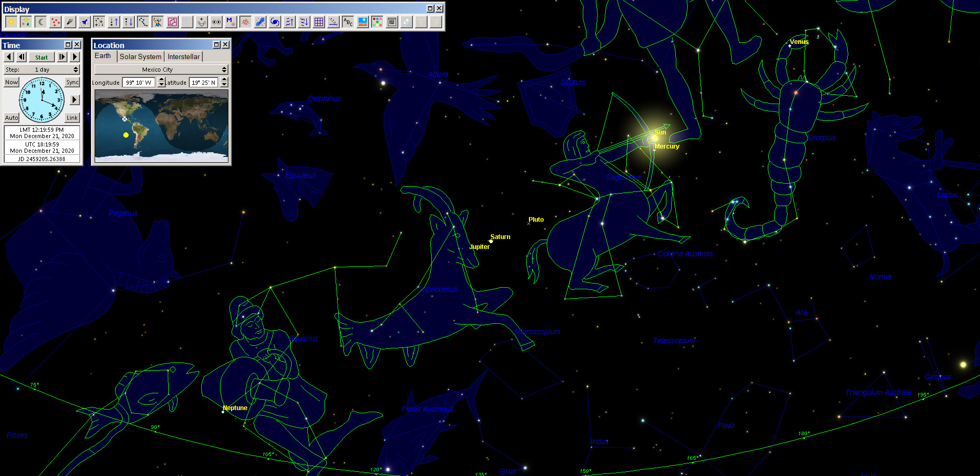Step time backward continuously with left arrow
Image resolution: width=980 pixels, height=476 pixels.
pos(9,56)
